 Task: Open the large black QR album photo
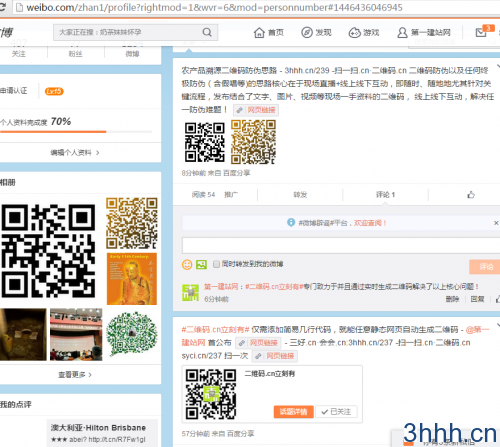pyautogui.click(x=48, y=251)
